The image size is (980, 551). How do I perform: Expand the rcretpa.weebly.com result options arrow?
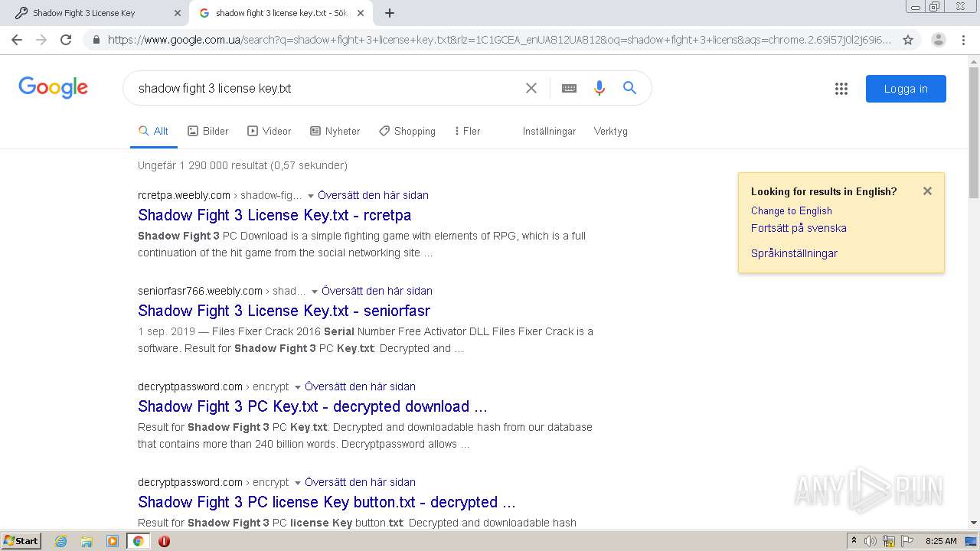click(311, 196)
